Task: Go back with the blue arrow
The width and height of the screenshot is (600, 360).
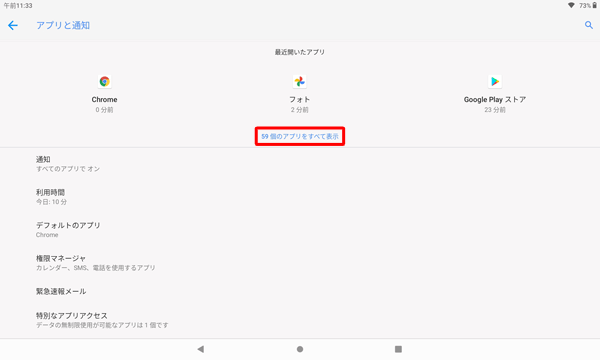Action: (13, 26)
